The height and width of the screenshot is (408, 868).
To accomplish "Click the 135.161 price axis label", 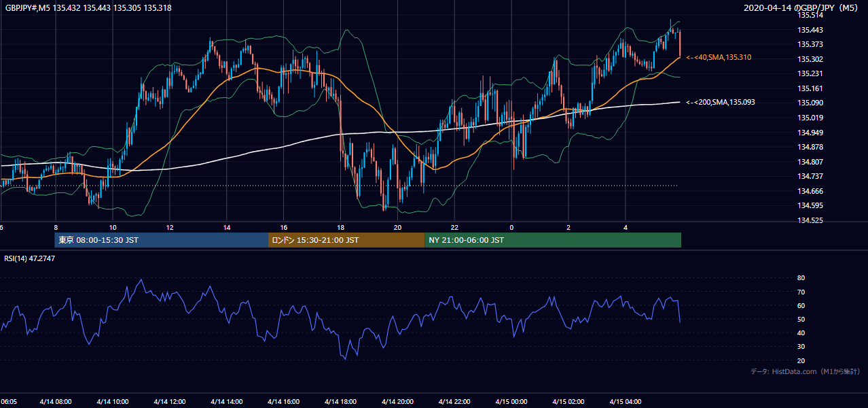I will tap(810, 88).
